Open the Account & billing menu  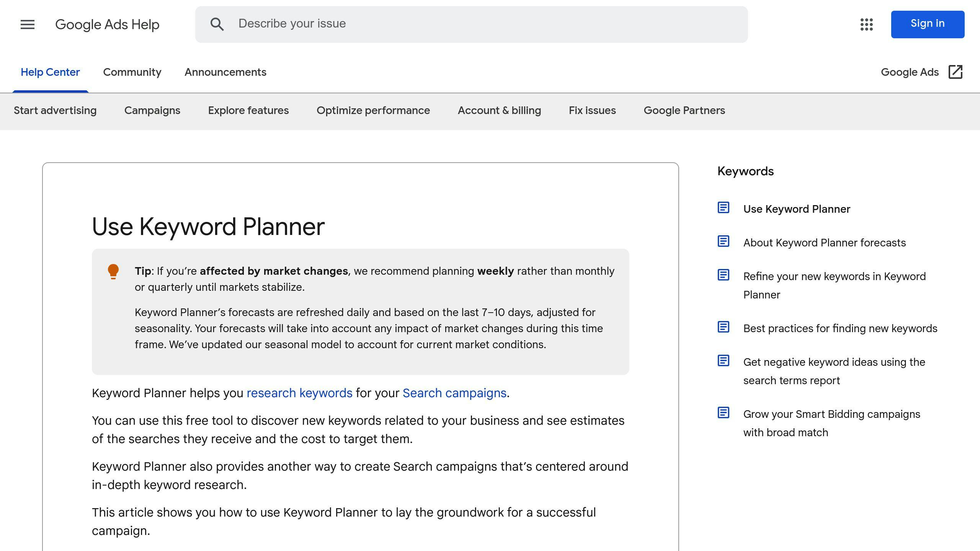tap(499, 111)
